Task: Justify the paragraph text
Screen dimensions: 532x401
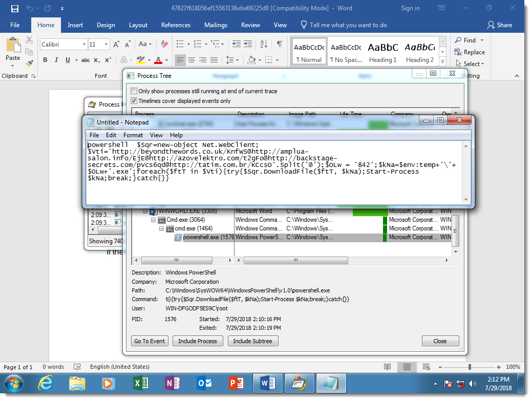Action: [214, 60]
